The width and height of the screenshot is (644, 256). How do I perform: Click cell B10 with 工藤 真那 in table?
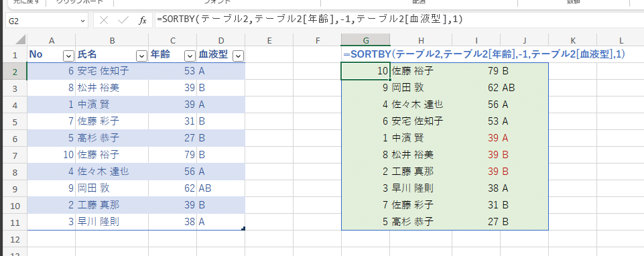(112, 205)
